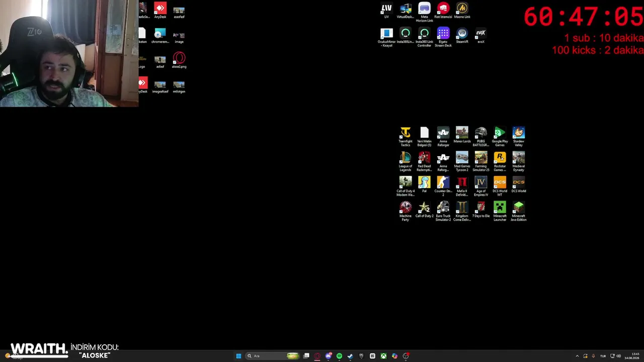Viewport: 644px width, 362px height.
Task: Open the SteamVR desktop shortcut
Action: (x=462, y=36)
